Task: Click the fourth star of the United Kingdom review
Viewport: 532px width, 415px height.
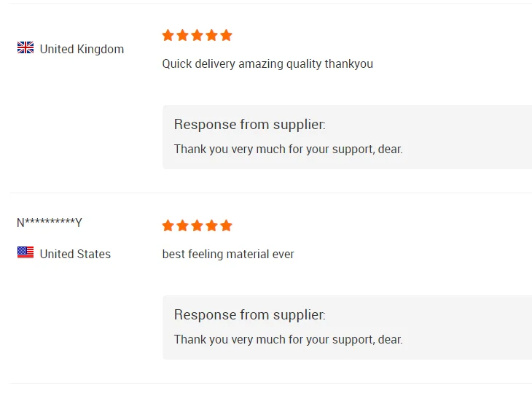Action: click(212, 35)
